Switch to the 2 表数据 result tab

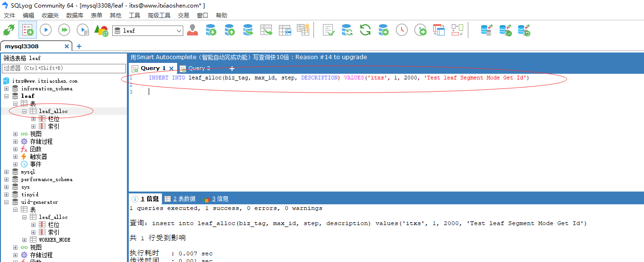tap(179, 199)
